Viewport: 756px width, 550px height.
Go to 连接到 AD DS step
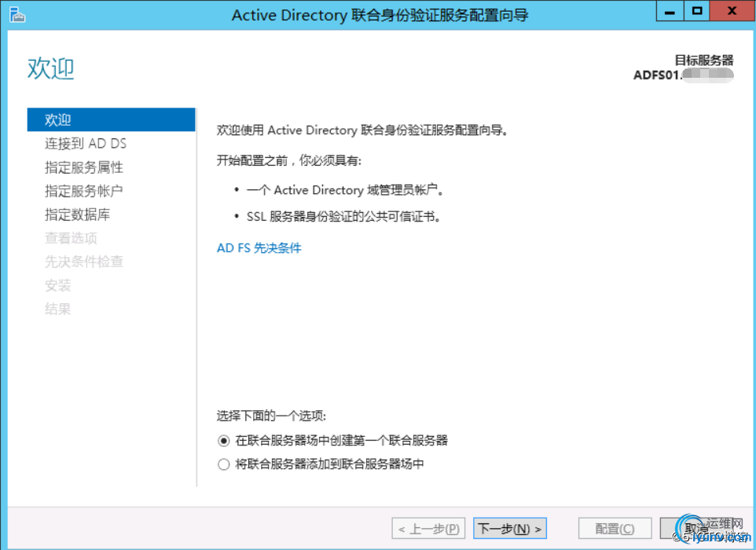tap(86, 143)
